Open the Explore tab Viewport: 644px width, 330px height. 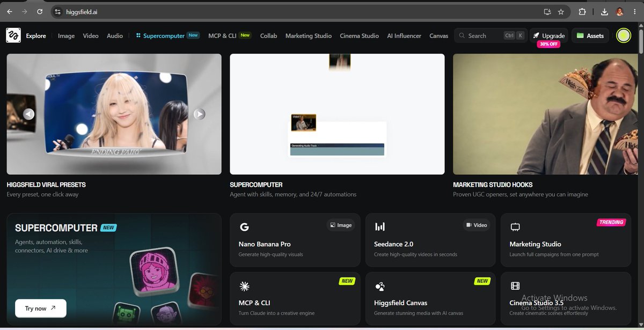coord(36,35)
